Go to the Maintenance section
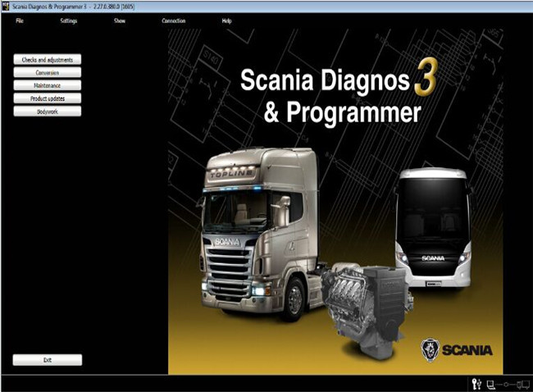Viewport: 533px width, 392px height. tap(48, 85)
